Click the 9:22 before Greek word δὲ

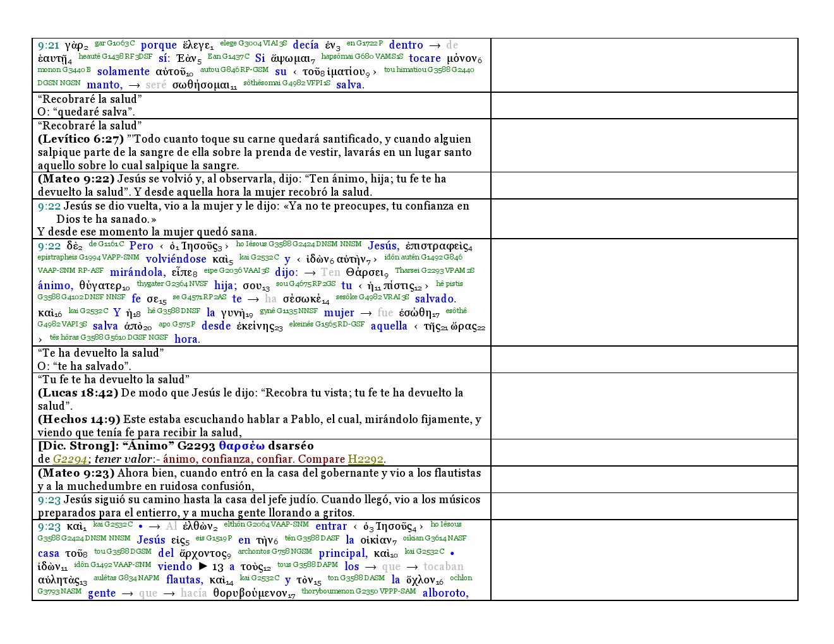tap(49, 246)
